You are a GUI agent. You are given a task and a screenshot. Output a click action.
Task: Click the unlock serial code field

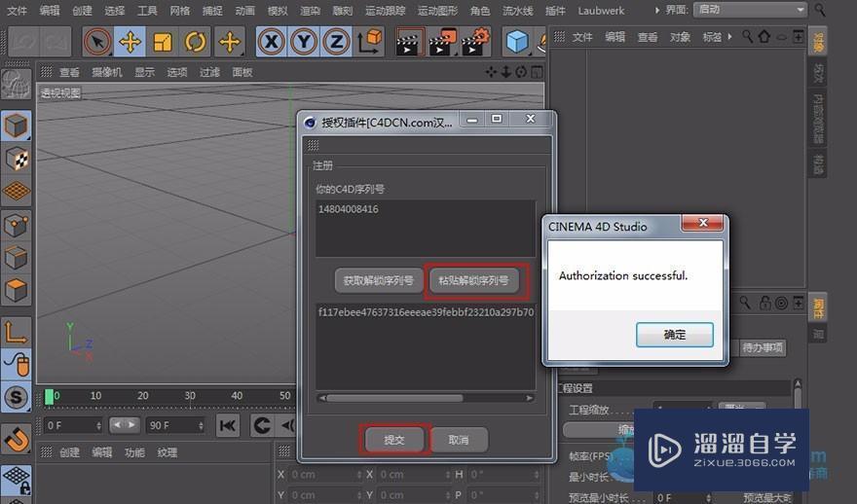tap(426, 346)
